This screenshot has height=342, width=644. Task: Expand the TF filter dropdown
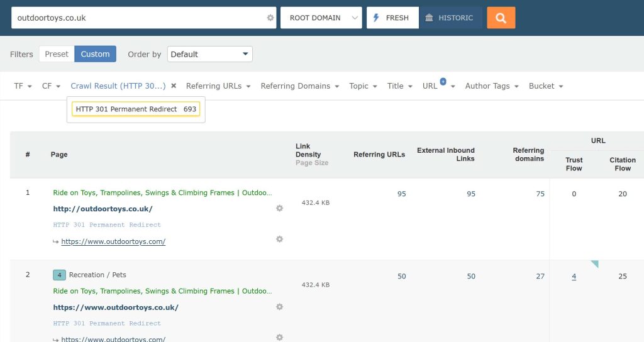click(x=23, y=85)
